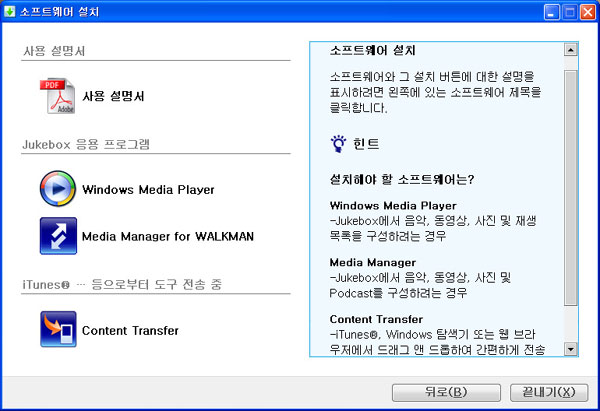
Task: Minimize the 소프트웨어 설치 window
Action: [x=551, y=12]
